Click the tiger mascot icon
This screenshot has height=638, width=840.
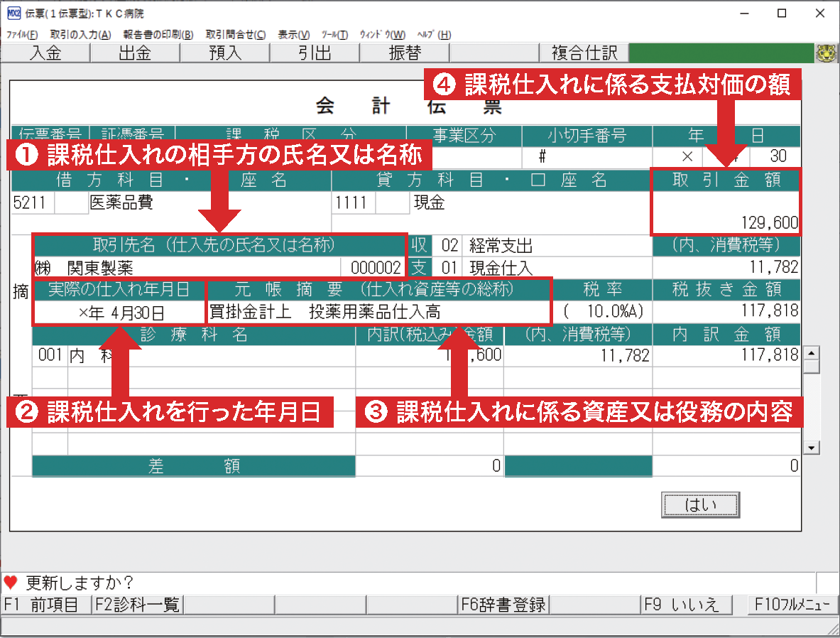tap(826, 53)
